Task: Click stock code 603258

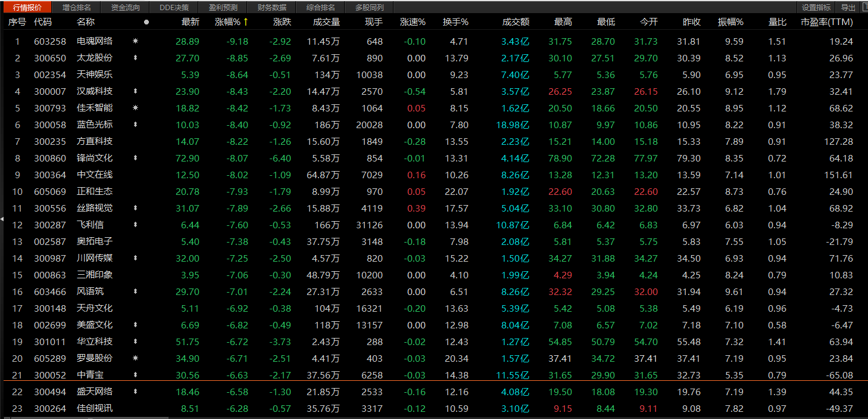Action: pos(50,42)
